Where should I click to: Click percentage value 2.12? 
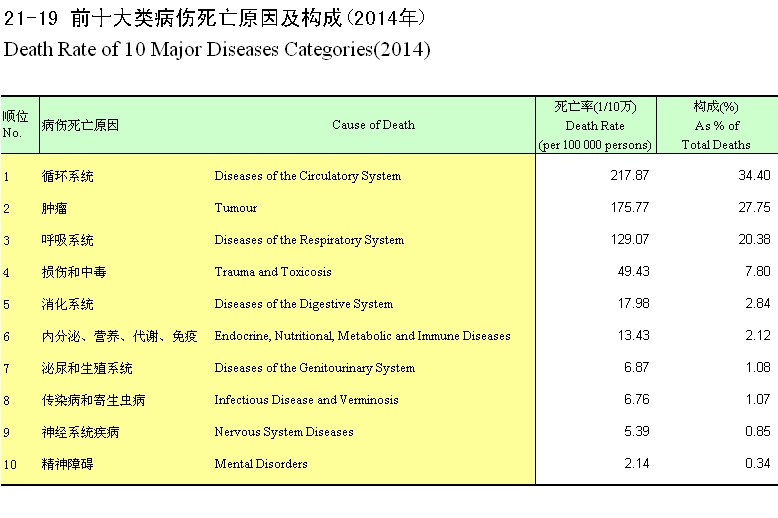[758, 335]
